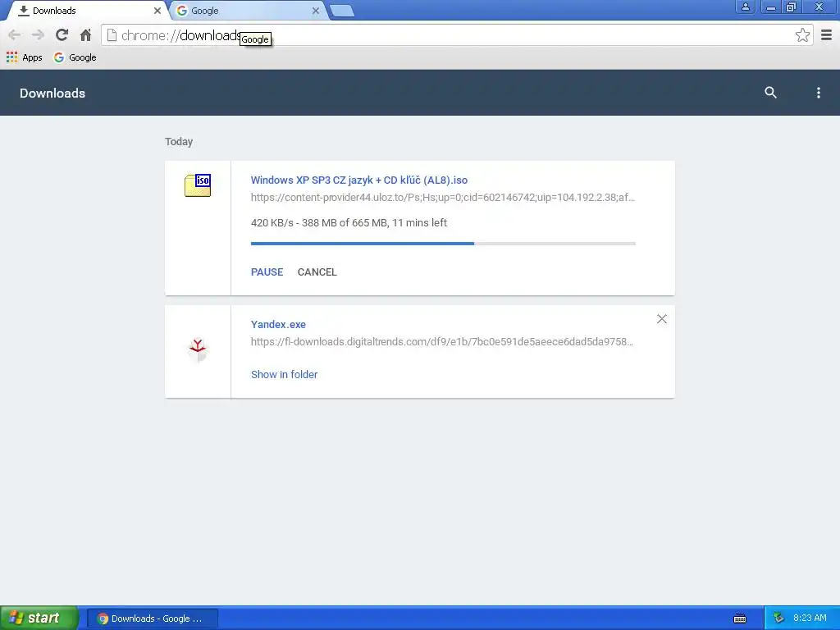This screenshot has height=630, width=840.
Task: Open the Home page icon
Action: click(85, 35)
